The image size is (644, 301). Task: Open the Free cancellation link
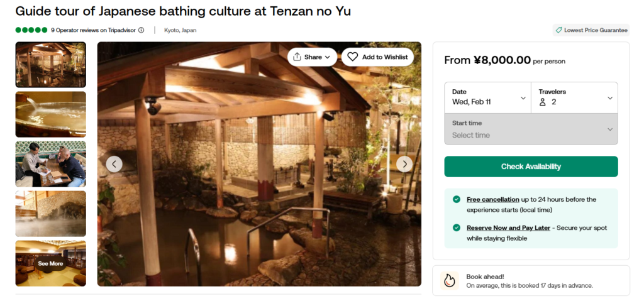(492, 199)
